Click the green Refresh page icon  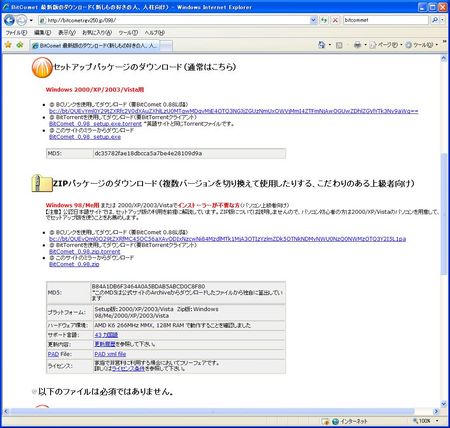click(324, 20)
